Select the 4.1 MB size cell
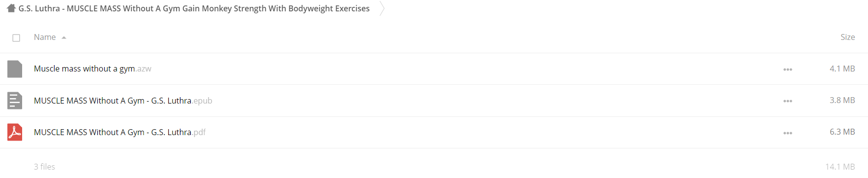 tap(842, 69)
